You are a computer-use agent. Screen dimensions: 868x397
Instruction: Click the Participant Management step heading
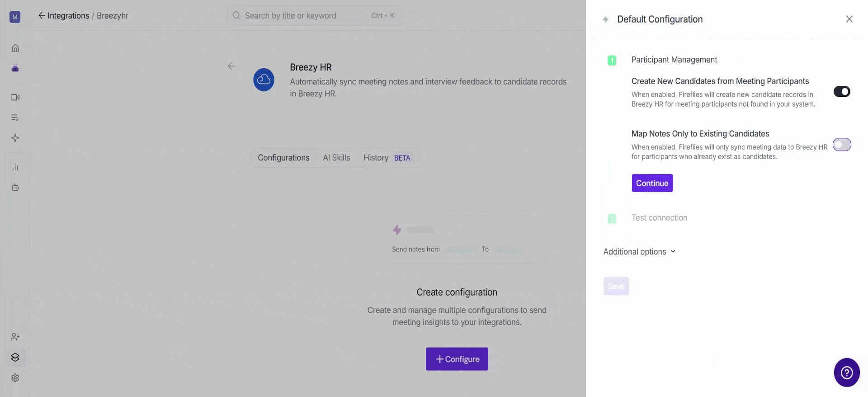pyautogui.click(x=674, y=60)
